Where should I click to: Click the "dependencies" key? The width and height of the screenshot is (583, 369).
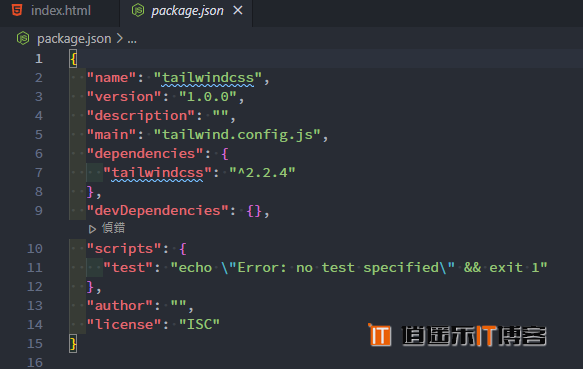pyautogui.click(x=145, y=154)
